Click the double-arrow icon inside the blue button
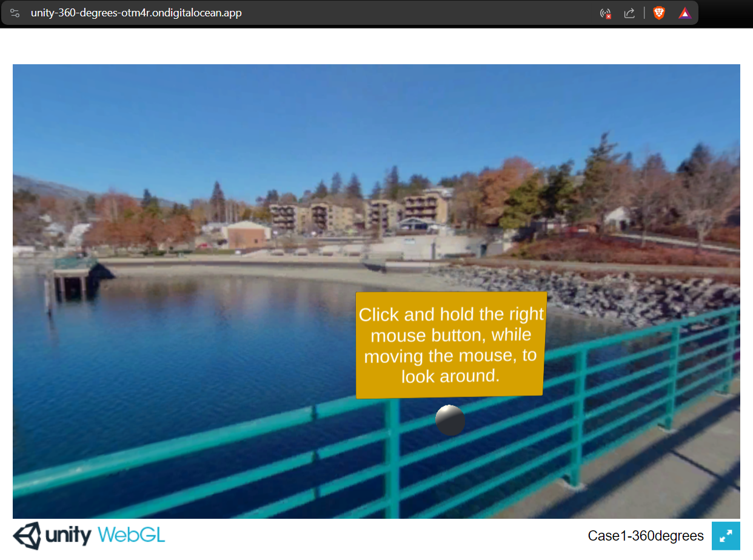Image resolution: width=753 pixels, height=560 pixels. [x=726, y=536]
